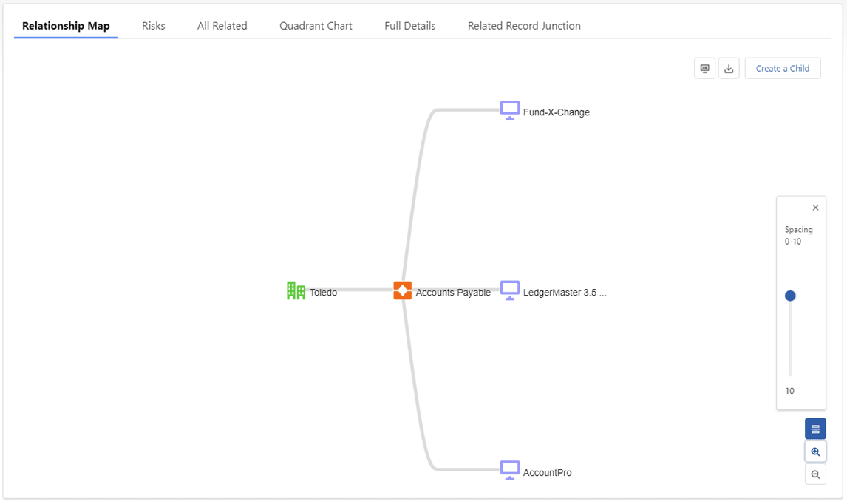The width and height of the screenshot is (847, 504).
Task: Download the relationship map image
Action: click(x=729, y=68)
